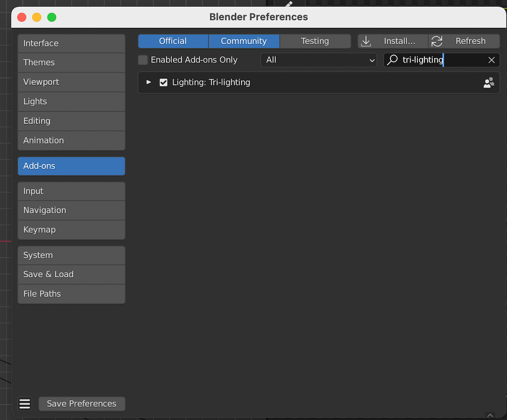Open the Save & Load section
Screen dimensions: 507x420
tap(71, 275)
